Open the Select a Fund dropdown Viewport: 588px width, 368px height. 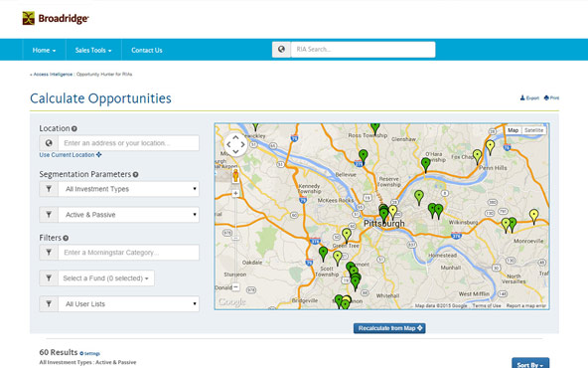106,278
